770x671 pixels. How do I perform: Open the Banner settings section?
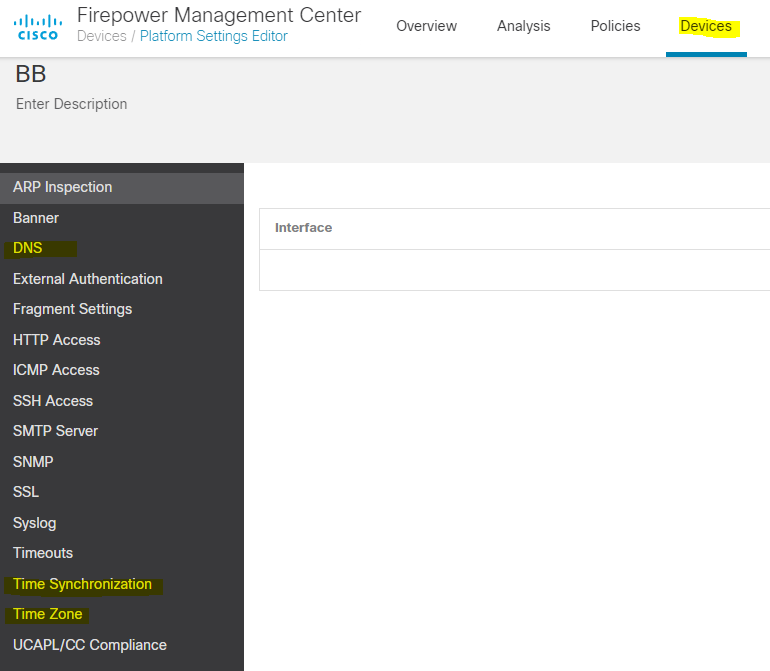click(36, 218)
